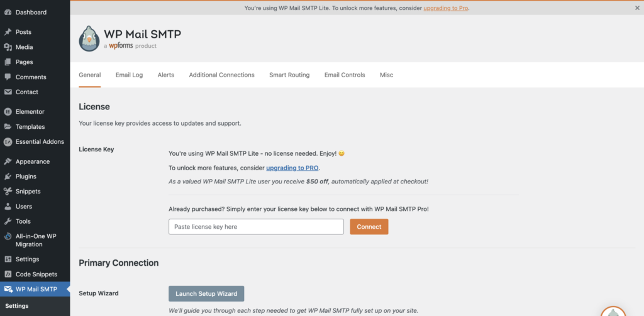
Task: Click the Essential Addons icon
Action: (8, 141)
